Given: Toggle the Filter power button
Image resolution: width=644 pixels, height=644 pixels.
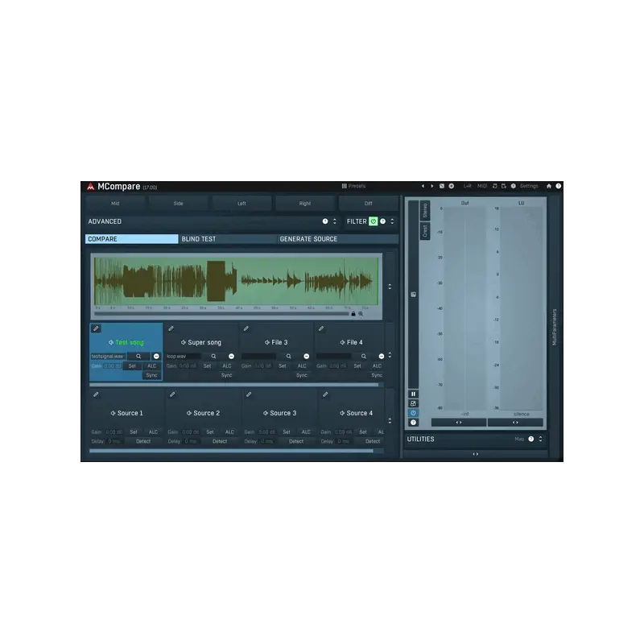Looking at the screenshot, I should click(x=374, y=221).
